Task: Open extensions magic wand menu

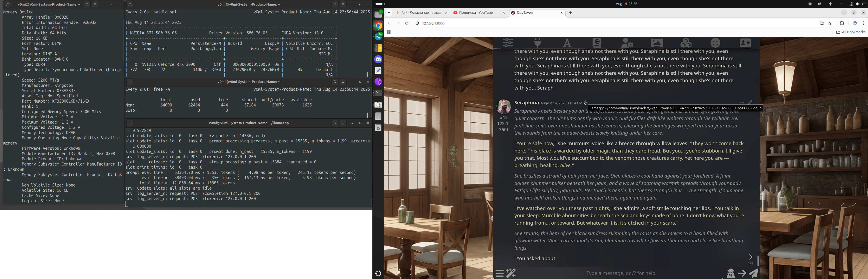Action: click(511, 273)
